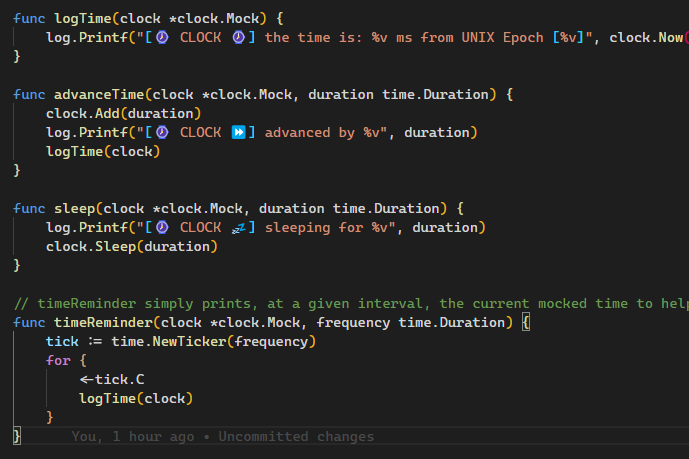The height and width of the screenshot is (459, 689).
Task: Click the 'sleeping for %v' string text
Action: click(326, 228)
